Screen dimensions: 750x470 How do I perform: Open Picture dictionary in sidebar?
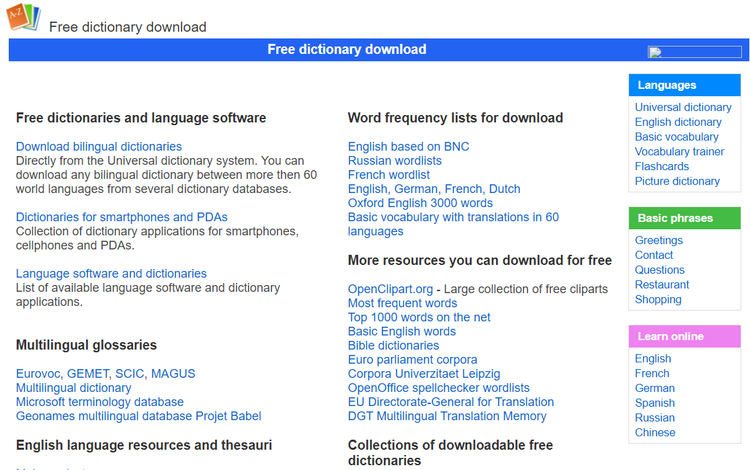677,181
